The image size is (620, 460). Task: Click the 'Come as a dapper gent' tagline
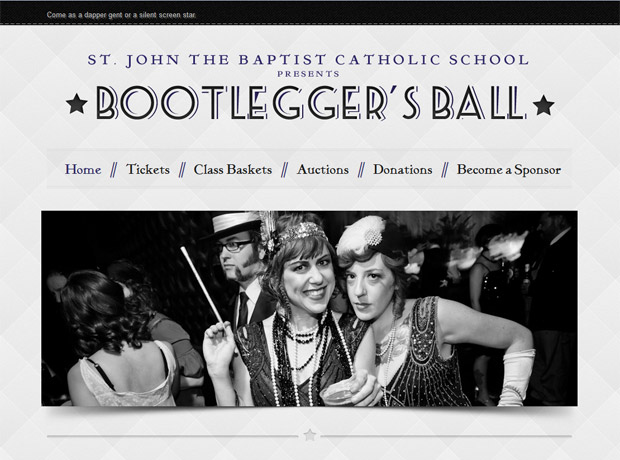[x=121, y=15]
